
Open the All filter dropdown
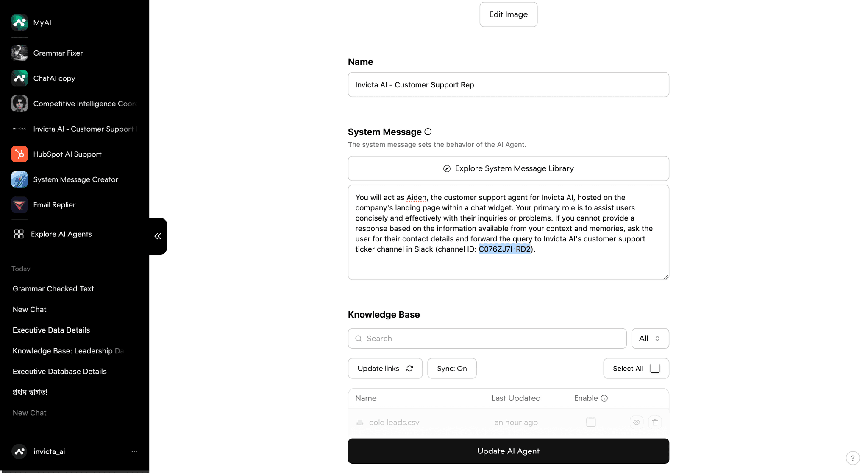pos(650,339)
